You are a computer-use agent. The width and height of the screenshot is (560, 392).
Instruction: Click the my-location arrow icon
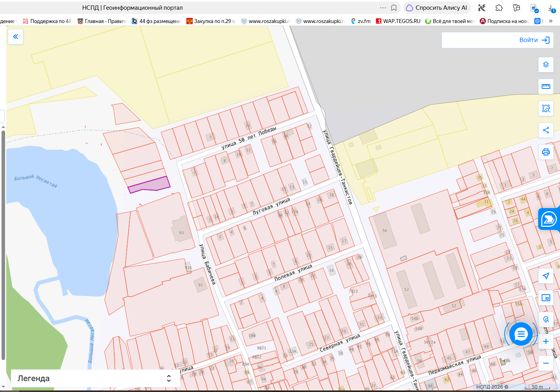pos(546,276)
